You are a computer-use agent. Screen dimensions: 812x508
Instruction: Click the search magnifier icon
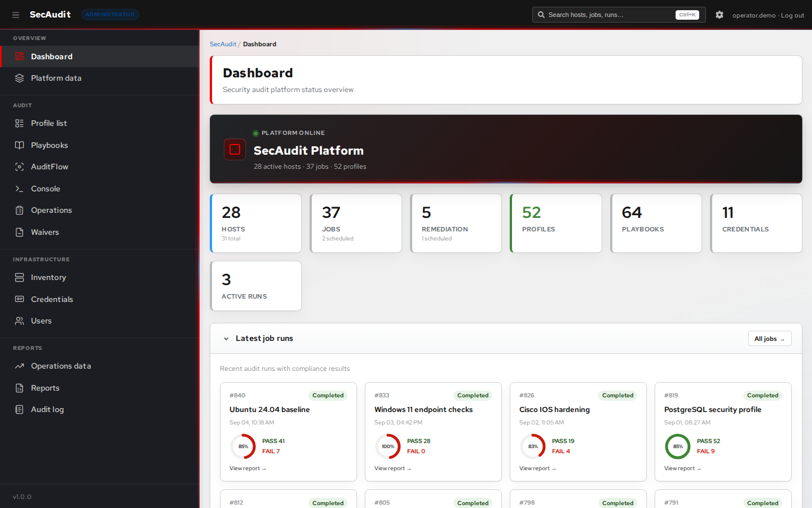[x=541, y=15]
